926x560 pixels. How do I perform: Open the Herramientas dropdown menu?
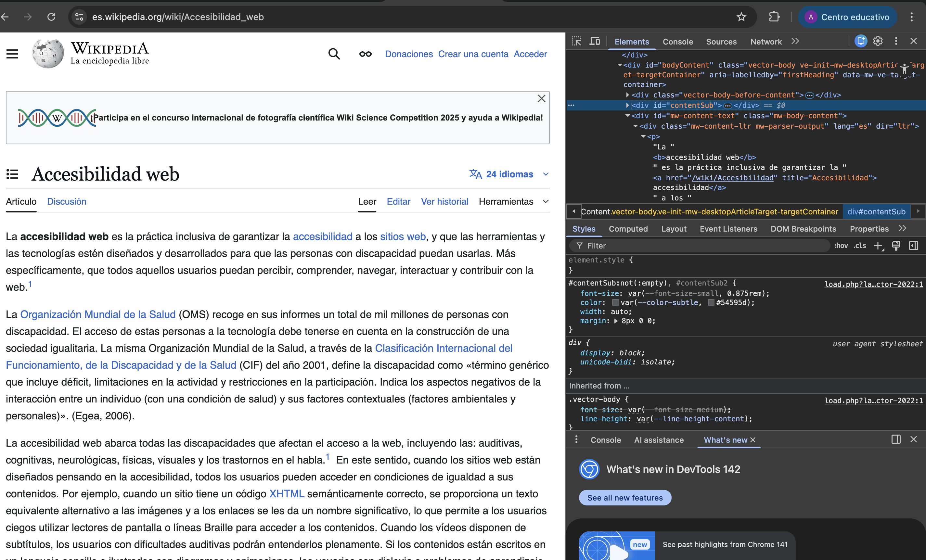pyautogui.click(x=513, y=202)
